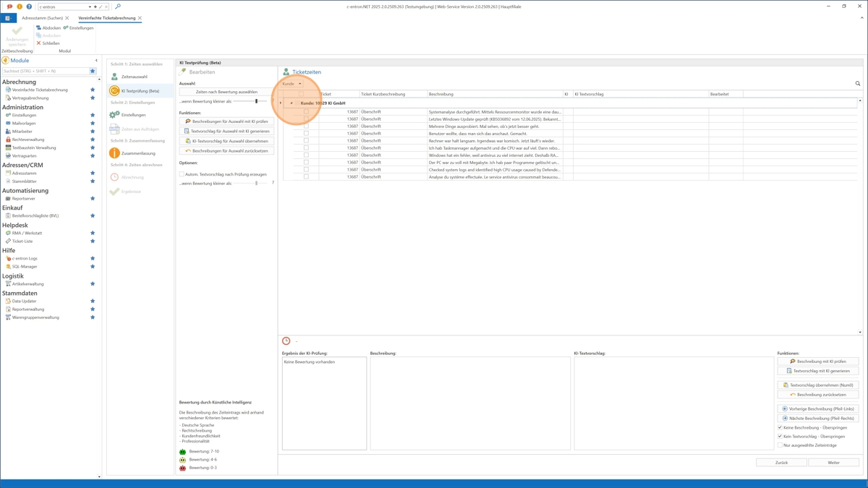Click the Bewertung threshold slider under Auswahl
The width and height of the screenshot is (868, 488).
pyautogui.click(x=256, y=101)
